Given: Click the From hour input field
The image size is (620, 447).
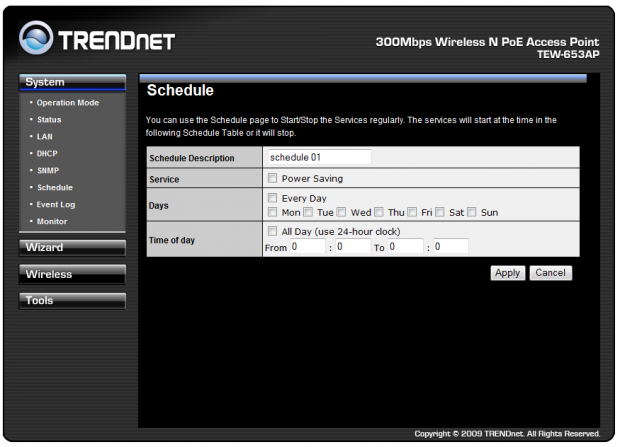Looking at the screenshot, I should point(308,246).
